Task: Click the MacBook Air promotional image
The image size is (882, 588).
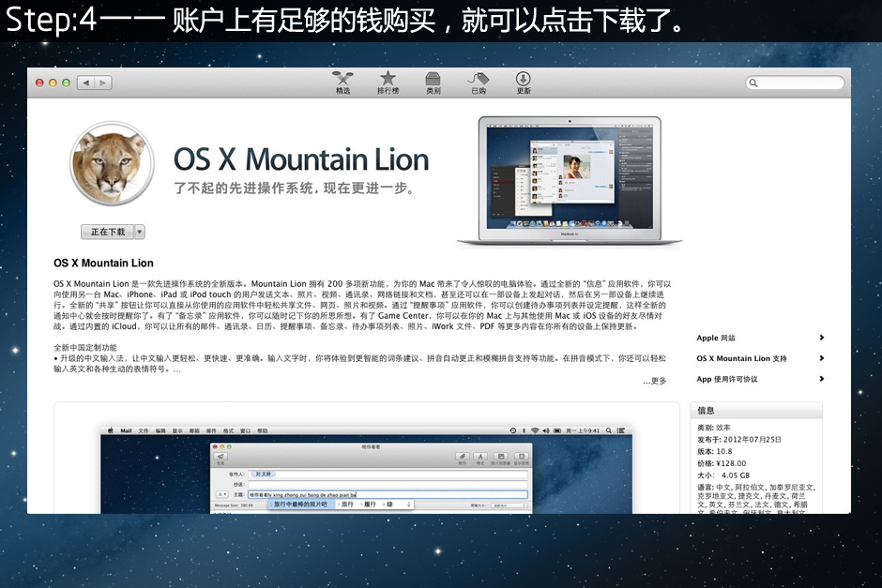Action: [x=570, y=181]
